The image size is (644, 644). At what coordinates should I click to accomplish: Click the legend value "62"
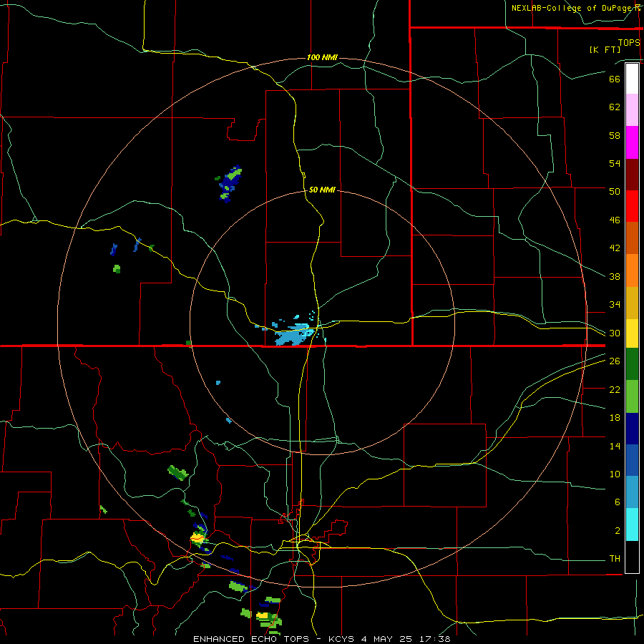coord(615,107)
